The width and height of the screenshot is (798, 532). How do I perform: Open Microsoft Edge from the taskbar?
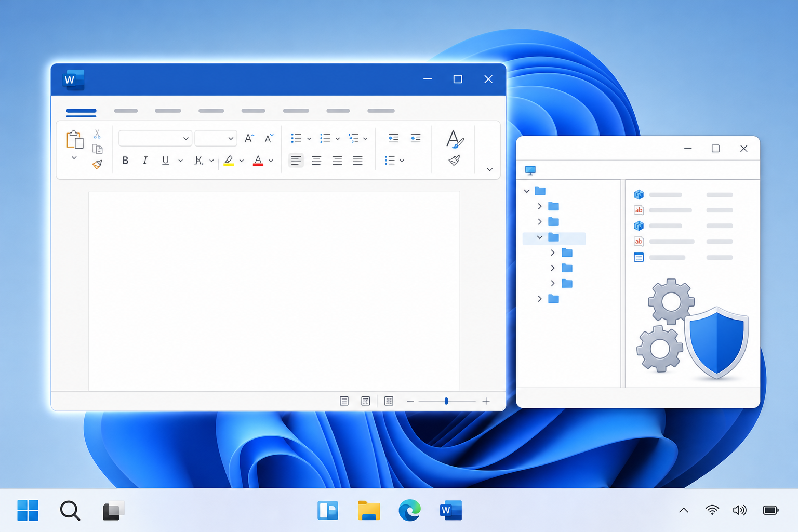click(x=410, y=510)
